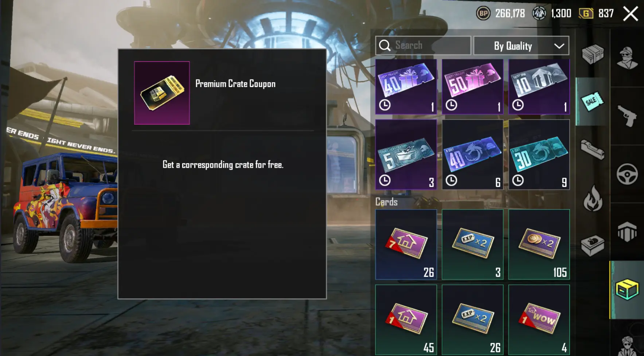Screen dimensions: 644x356
Task: Select the 40 Lucky Treasure coupon
Action: 406,87
